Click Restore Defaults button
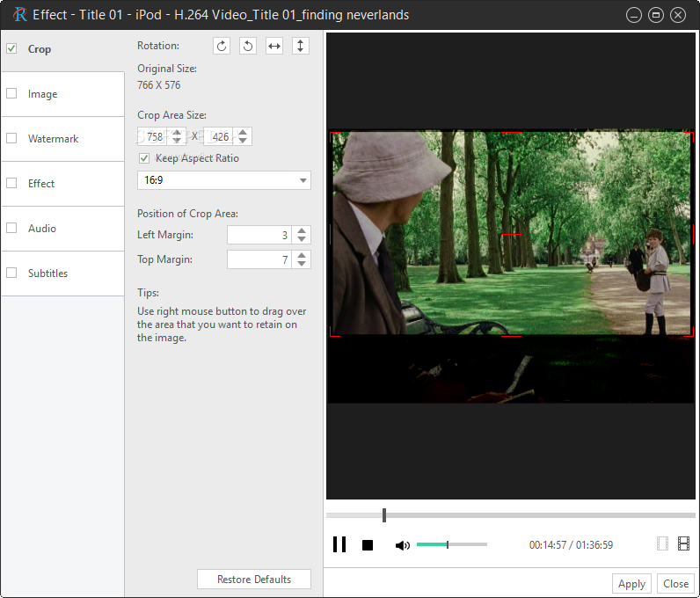This screenshot has height=598, width=700. 254,580
